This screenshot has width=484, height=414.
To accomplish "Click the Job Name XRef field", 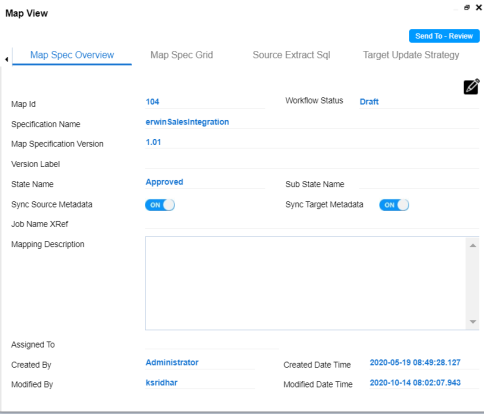I will coord(312,223).
